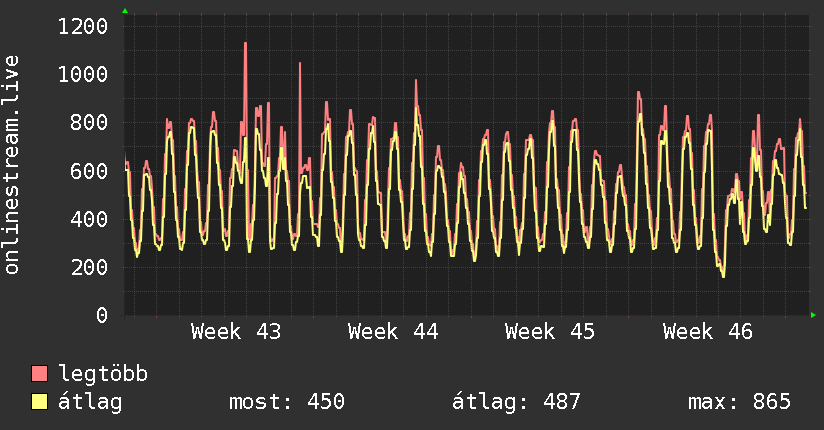Click the max: 865 statistic
The width and height of the screenshot is (824, 430).
click(739, 402)
